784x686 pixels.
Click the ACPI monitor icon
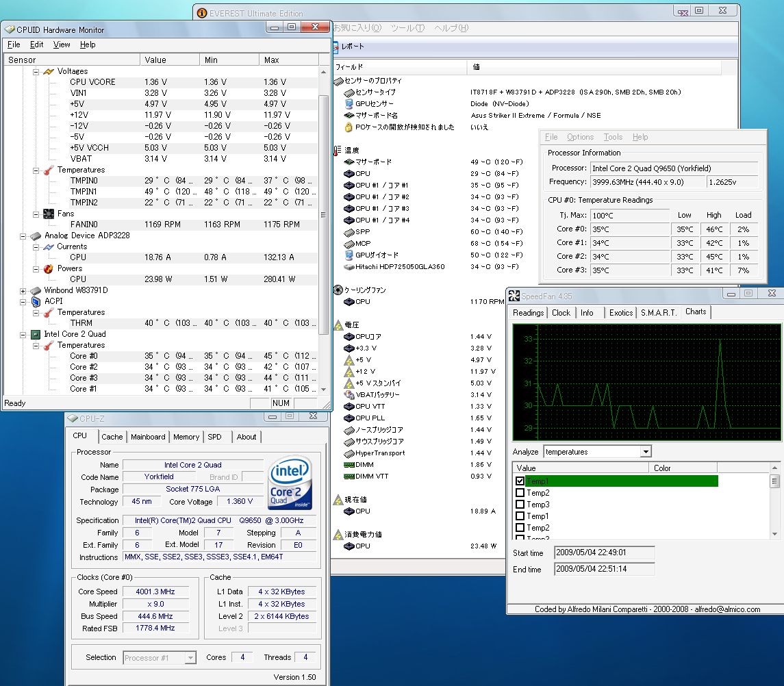(36, 301)
